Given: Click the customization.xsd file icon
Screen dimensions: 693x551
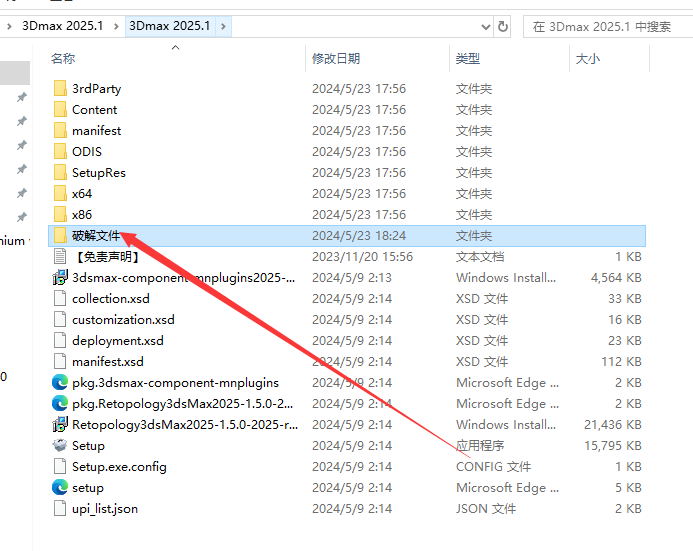Looking at the screenshot, I should pos(60,319).
